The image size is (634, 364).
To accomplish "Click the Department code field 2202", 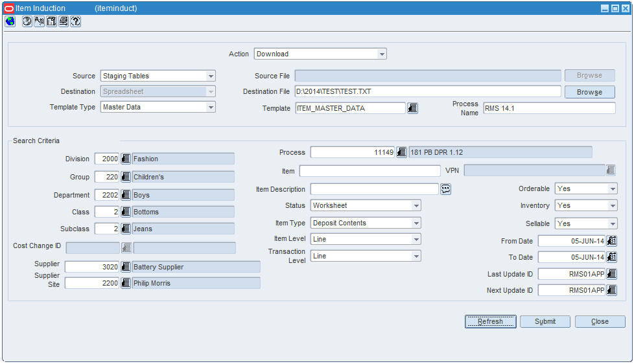I will 107,195.
